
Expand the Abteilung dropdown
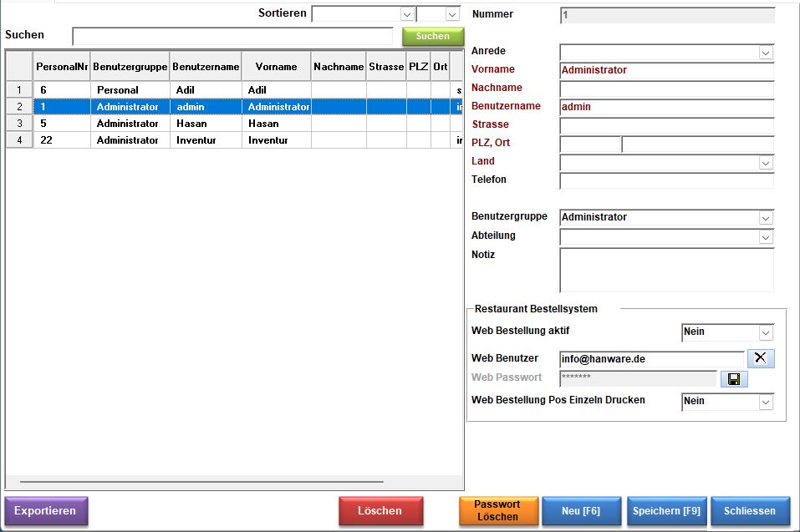pyautogui.click(x=765, y=237)
